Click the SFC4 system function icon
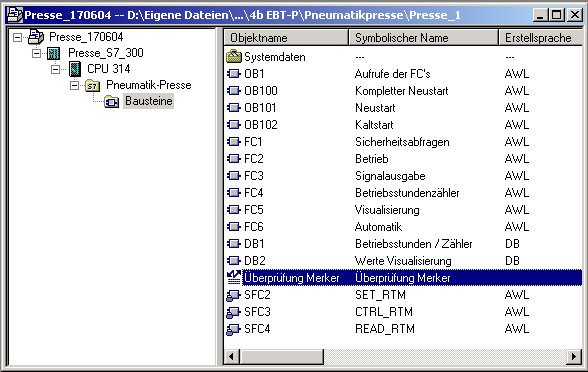Screen dimensions: 588x372 (x=233, y=329)
